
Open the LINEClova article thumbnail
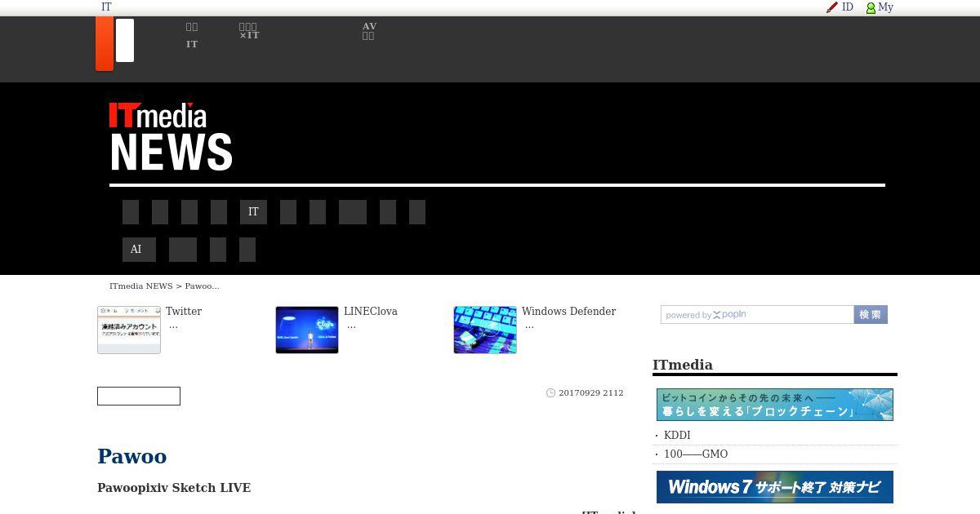tap(307, 330)
